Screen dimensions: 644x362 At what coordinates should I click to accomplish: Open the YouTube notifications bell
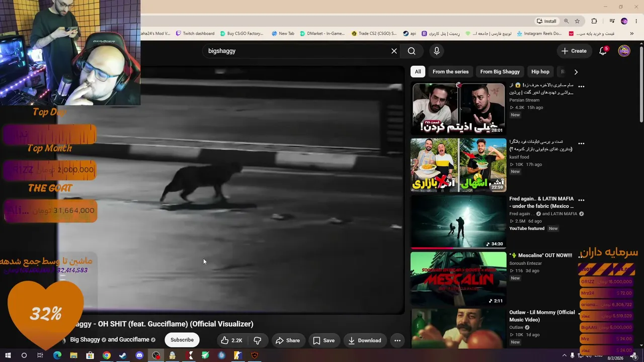tap(603, 51)
